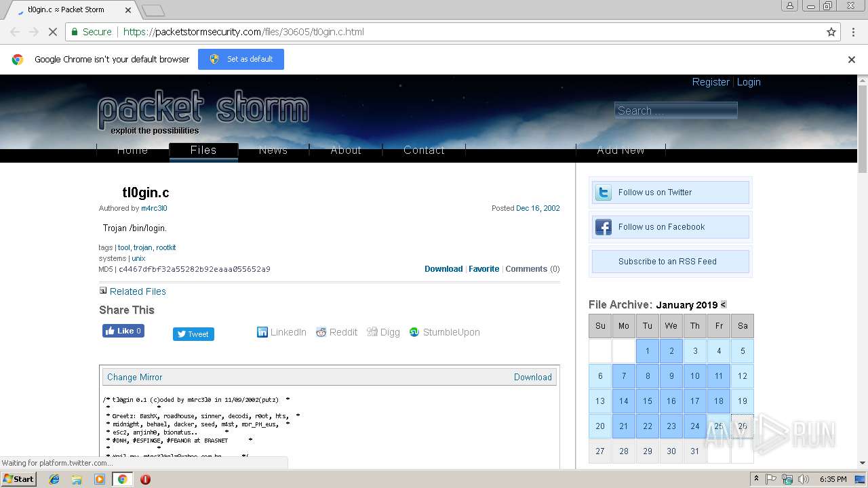
Task: Bookmark this page with star icon
Action: pos(831,32)
